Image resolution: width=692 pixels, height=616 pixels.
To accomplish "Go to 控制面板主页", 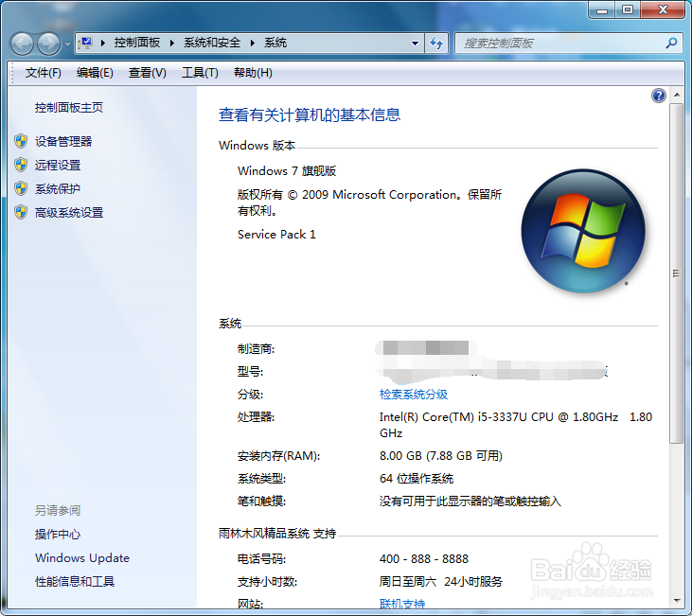I will point(69,107).
